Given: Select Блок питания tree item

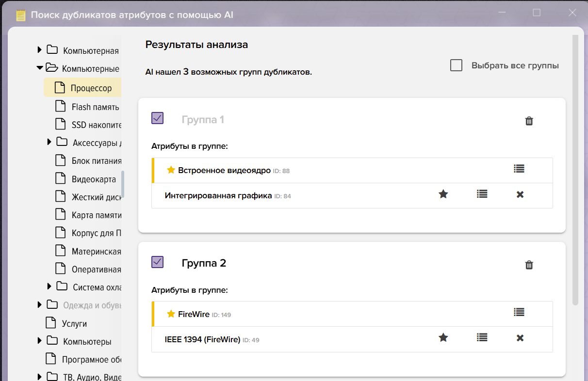Looking at the screenshot, I should click(97, 161).
